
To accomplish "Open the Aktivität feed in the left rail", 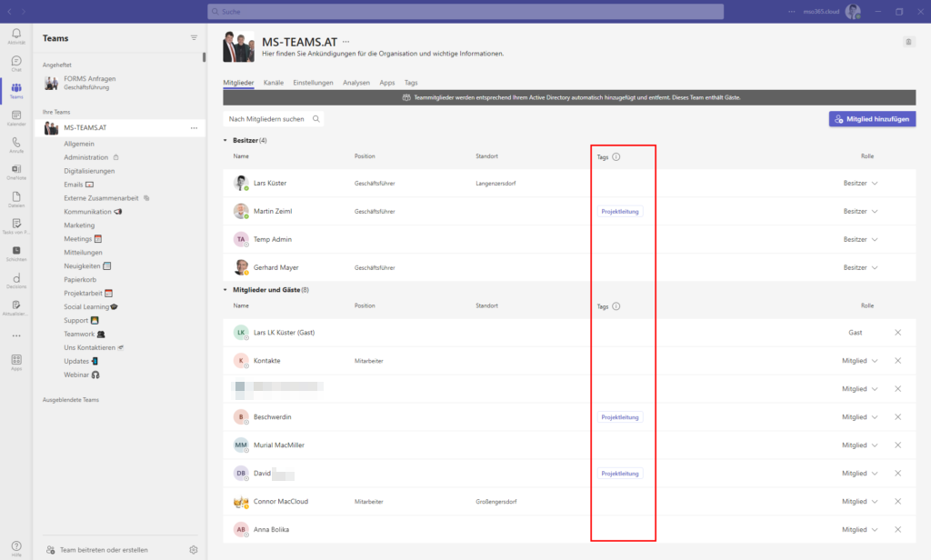I will click(x=16, y=36).
